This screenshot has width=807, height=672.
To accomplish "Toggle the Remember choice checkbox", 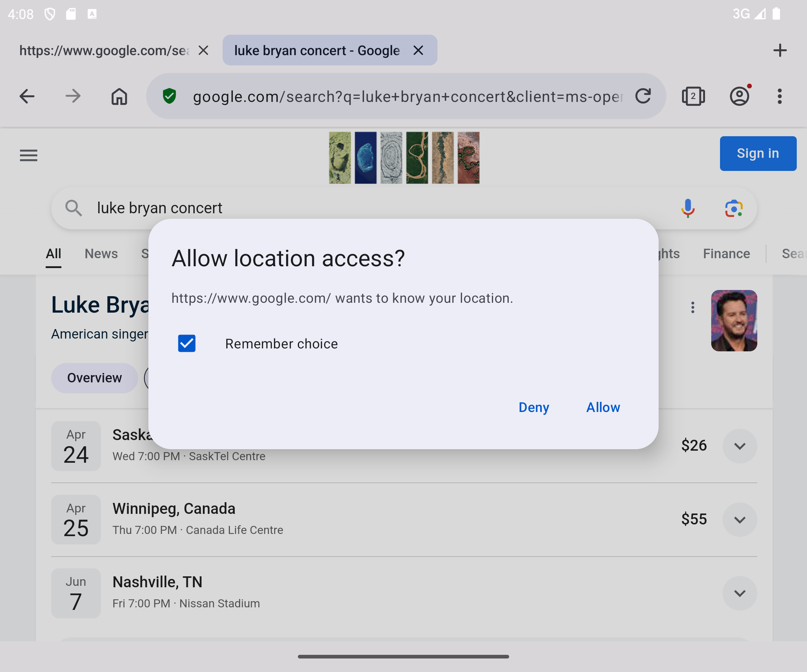I will click(x=187, y=343).
